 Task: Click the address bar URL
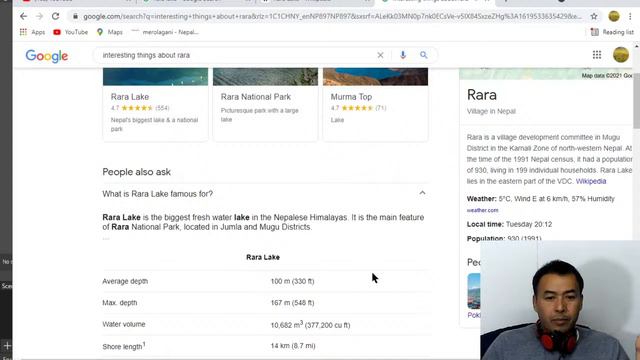(x=332, y=16)
